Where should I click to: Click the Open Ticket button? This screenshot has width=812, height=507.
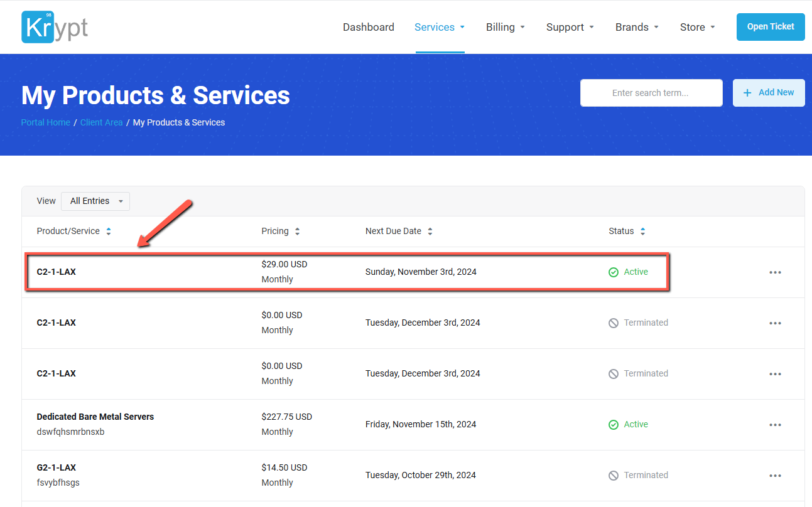coord(770,27)
